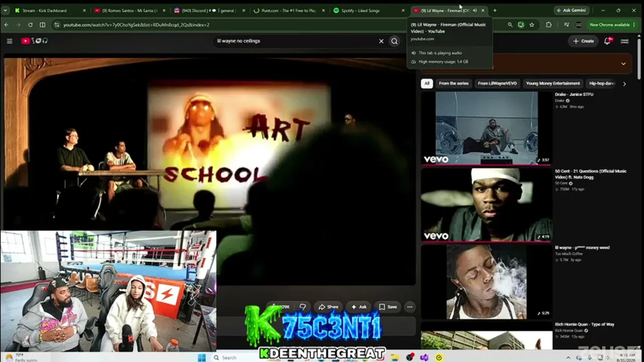Close the Stream - Kick Dashboard tab
The width and height of the screenshot is (644, 362).
tap(84, 10)
